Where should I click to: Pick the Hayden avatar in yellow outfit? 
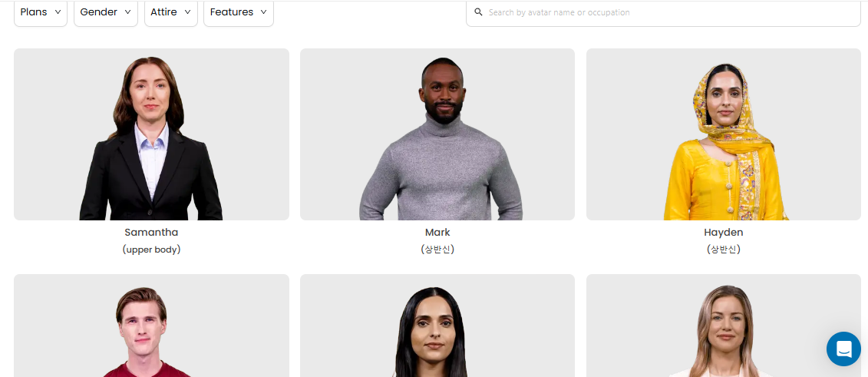click(724, 134)
